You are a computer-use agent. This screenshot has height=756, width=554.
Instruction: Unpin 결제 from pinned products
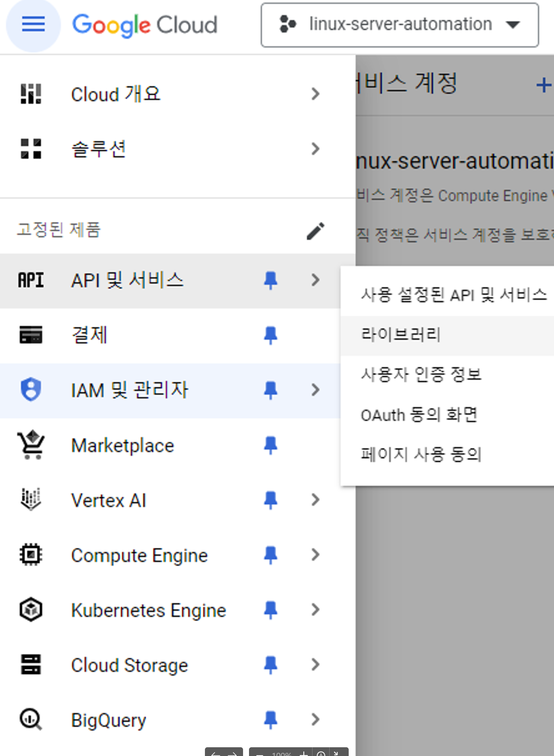(x=270, y=335)
